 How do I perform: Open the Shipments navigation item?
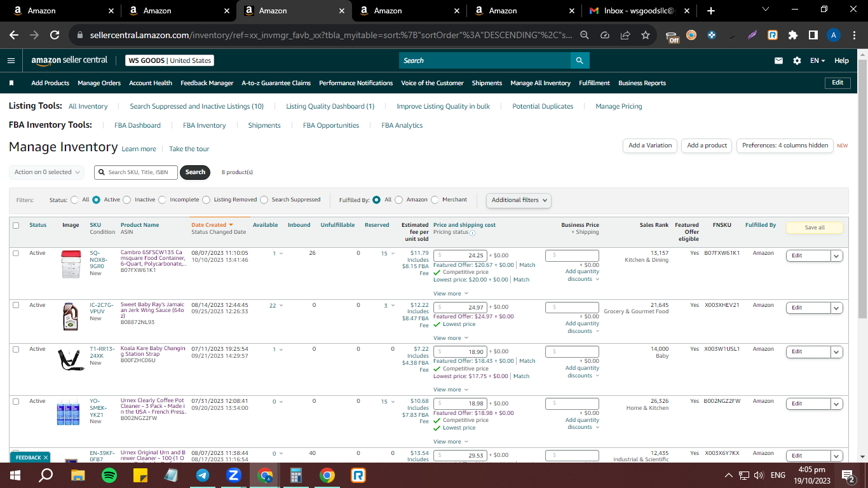click(487, 83)
